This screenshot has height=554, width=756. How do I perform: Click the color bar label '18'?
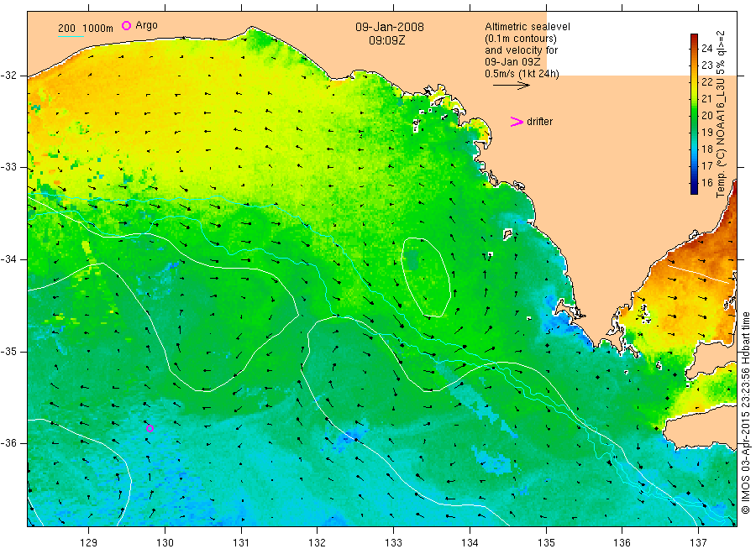[706, 149]
